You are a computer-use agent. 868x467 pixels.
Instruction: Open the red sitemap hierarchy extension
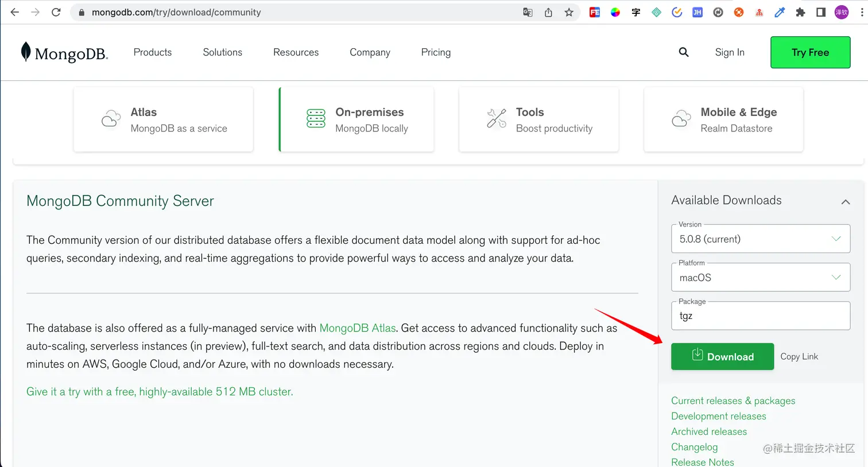coord(759,12)
